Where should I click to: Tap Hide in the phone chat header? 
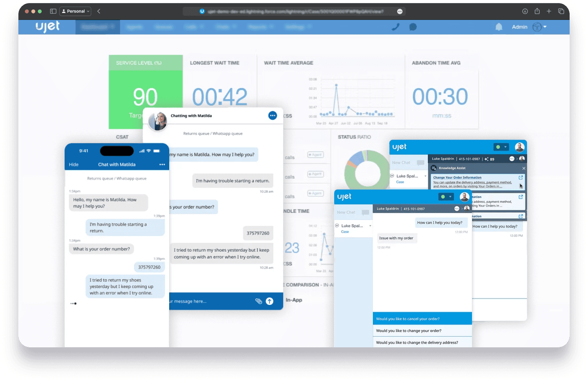pos(73,164)
